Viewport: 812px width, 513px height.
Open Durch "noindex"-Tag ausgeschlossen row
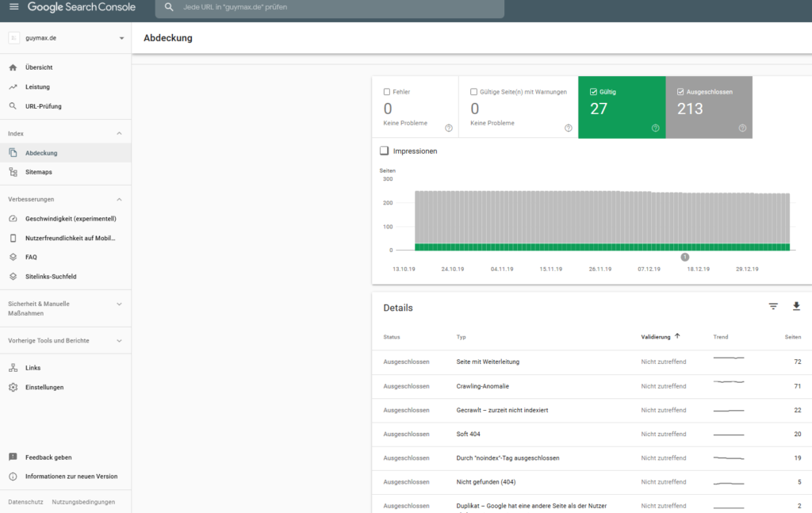pyautogui.click(x=592, y=458)
